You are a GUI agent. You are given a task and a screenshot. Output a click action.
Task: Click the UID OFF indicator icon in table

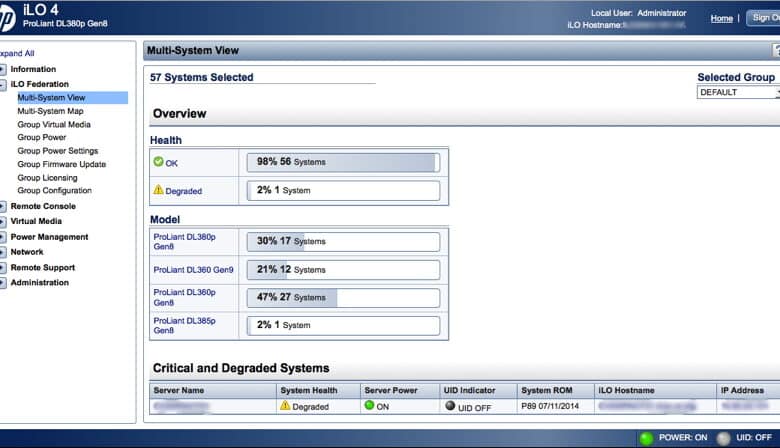tap(450, 406)
